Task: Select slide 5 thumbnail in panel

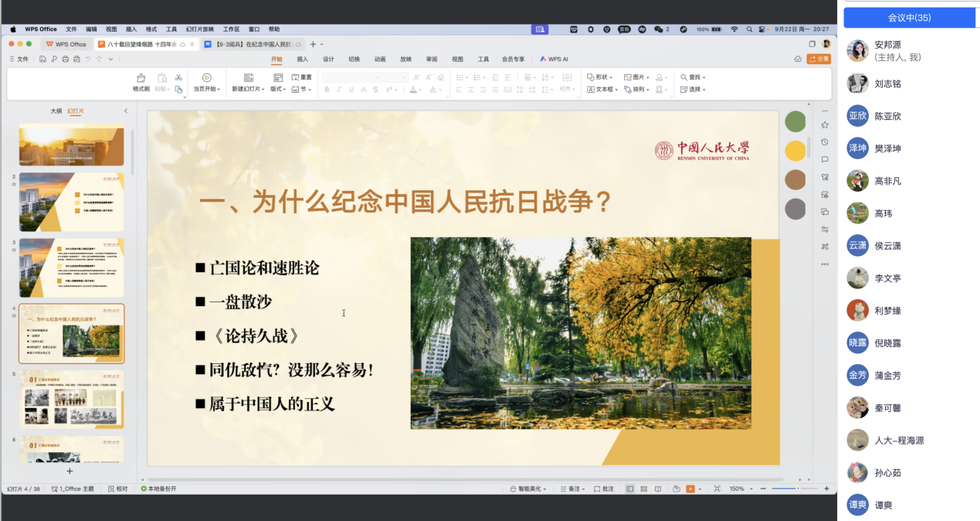Action: pyautogui.click(x=71, y=399)
